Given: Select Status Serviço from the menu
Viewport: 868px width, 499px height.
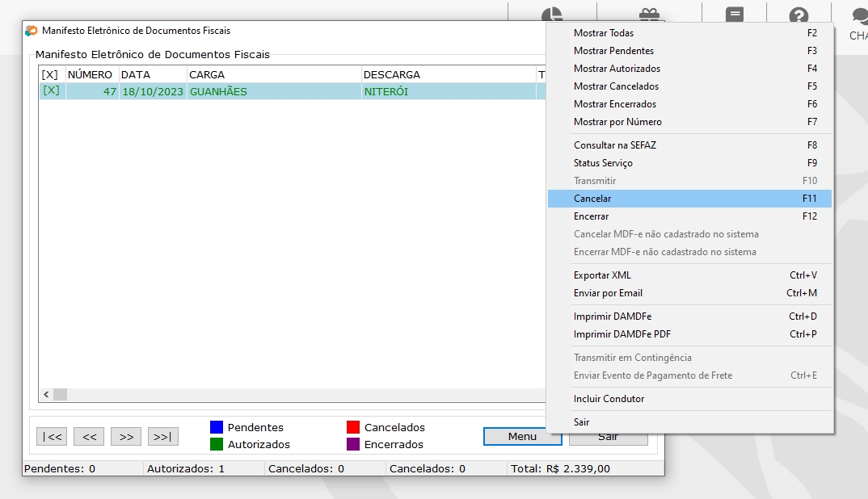Looking at the screenshot, I should click(x=689, y=162).
